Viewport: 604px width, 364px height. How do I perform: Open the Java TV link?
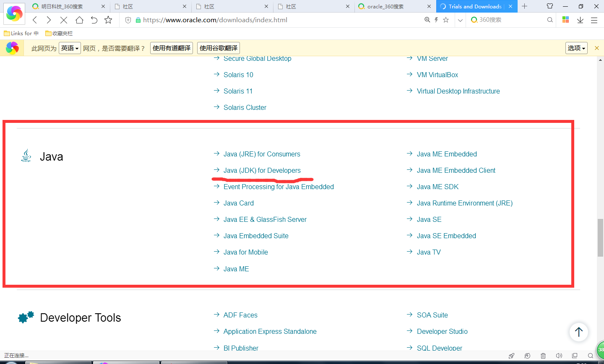(x=429, y=252)
